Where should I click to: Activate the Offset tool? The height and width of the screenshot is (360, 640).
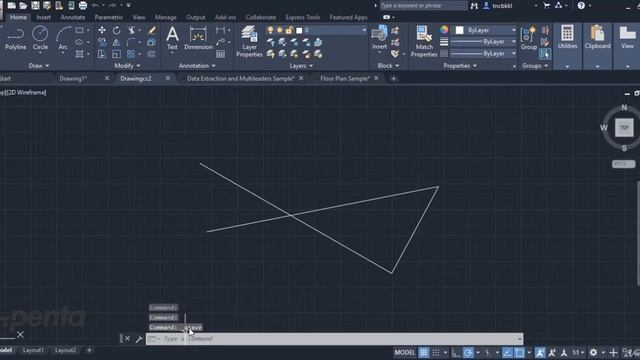151,54
